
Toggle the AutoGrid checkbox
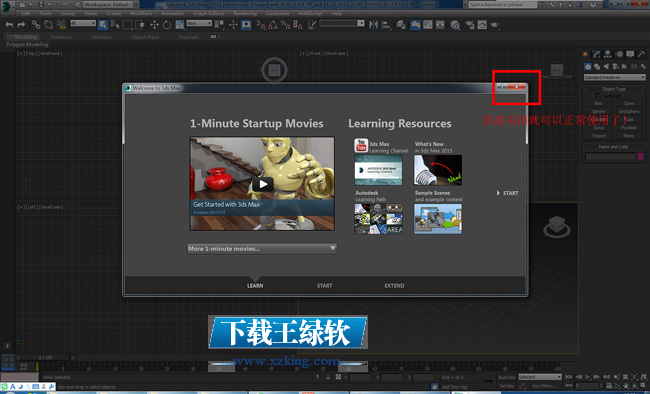click(598, 96)
